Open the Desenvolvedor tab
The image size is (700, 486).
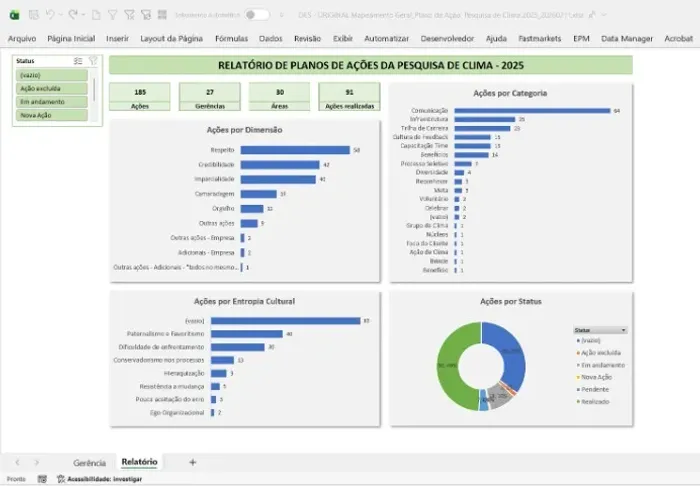pos(447,38)
